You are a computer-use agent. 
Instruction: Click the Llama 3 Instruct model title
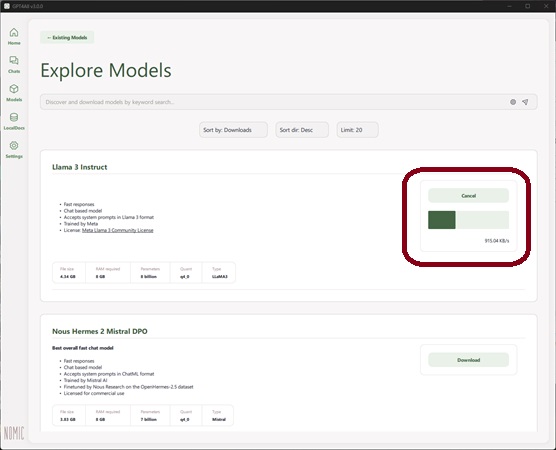(x=79, y=167)
